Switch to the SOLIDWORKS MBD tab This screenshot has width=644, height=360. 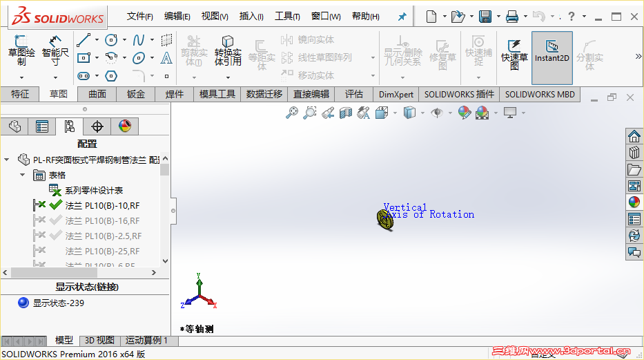pos(540,94)
